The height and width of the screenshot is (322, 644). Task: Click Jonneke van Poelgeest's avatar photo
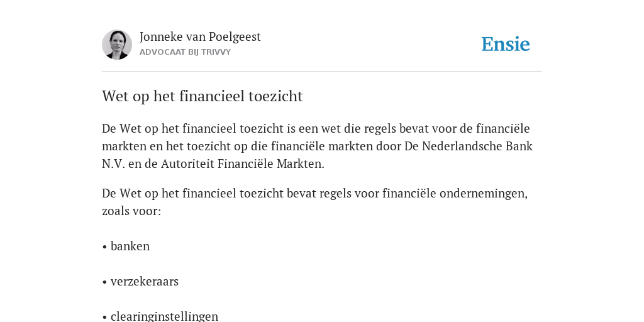point(117,45)
